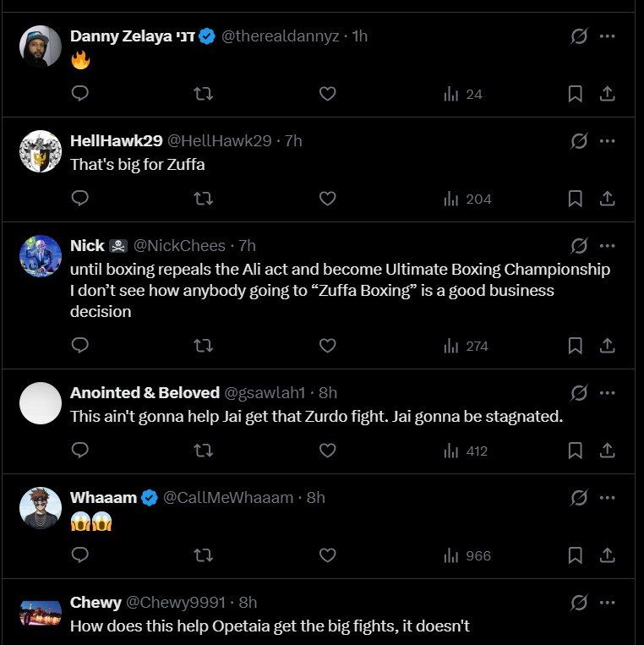Reply to Danny Zelaya's fire emoji tweet
Image resolution: width=644 pixels, height=645 pixels.
[80, 94]
